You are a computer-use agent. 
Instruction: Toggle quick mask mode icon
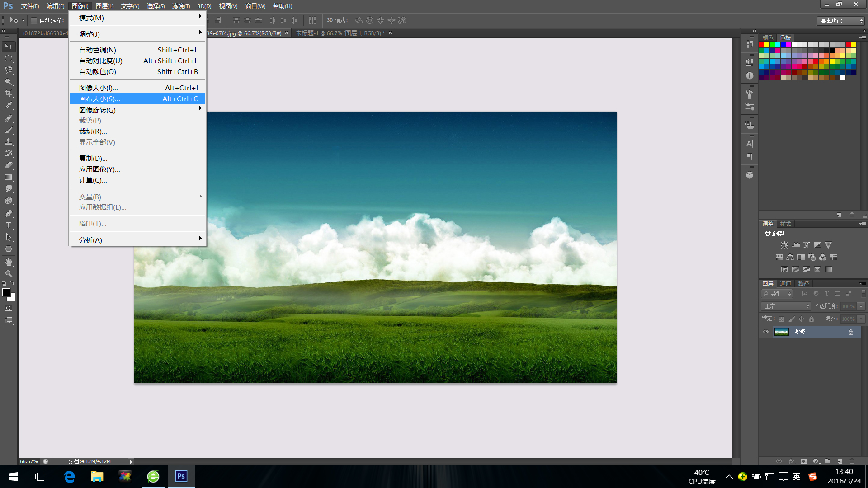(9, 308)
